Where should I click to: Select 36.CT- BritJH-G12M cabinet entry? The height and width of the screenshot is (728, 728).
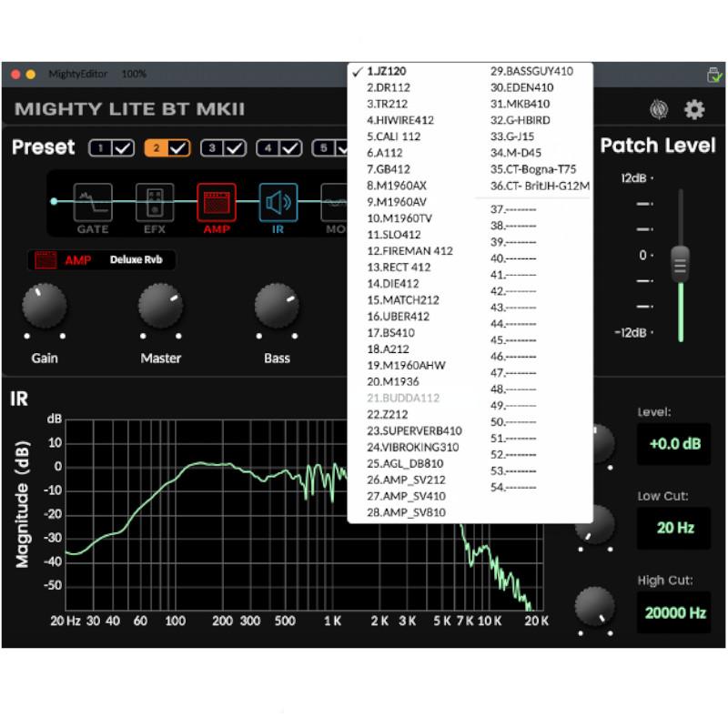(540, 186)
